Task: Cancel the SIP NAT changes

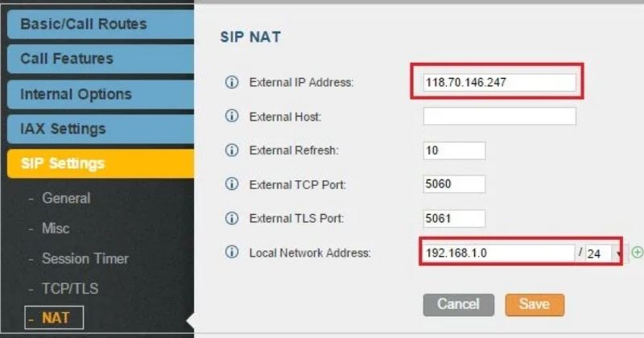Action: [x=458, y=305]
